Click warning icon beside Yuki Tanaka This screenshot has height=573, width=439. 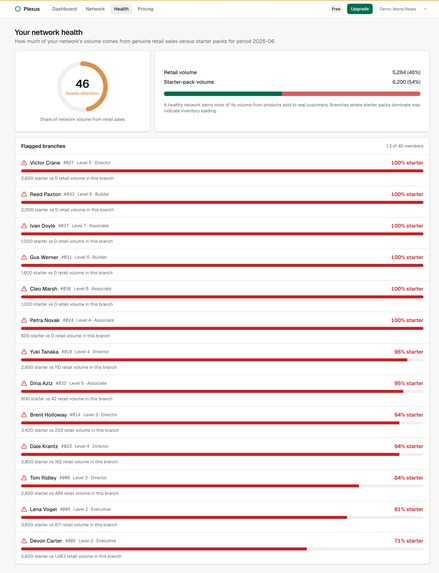[x=24, y=352]
